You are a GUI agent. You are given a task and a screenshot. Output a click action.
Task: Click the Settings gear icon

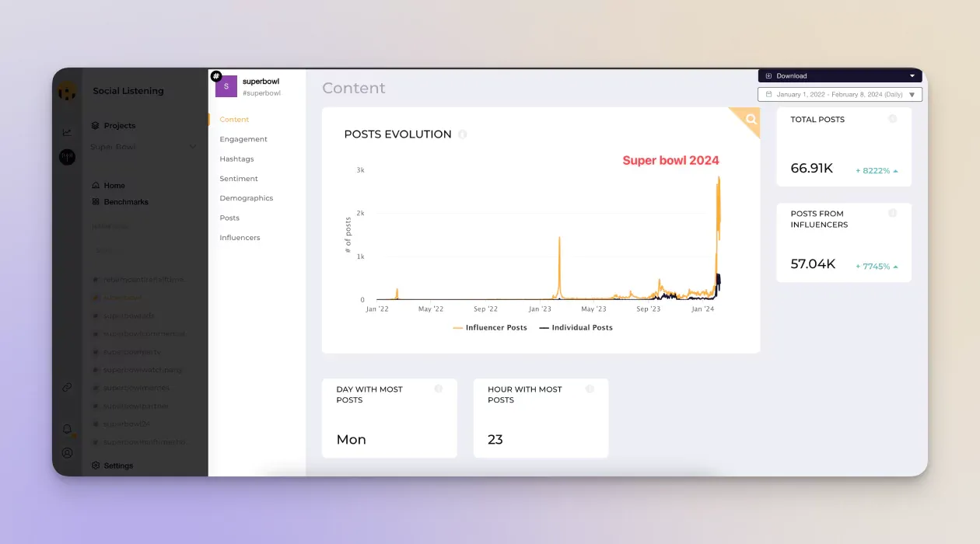[96, 466]
